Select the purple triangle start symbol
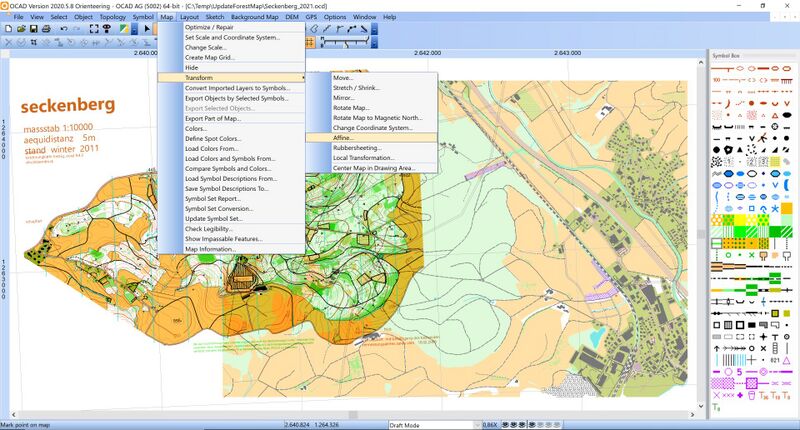800x430 pixels. (786, 361)
